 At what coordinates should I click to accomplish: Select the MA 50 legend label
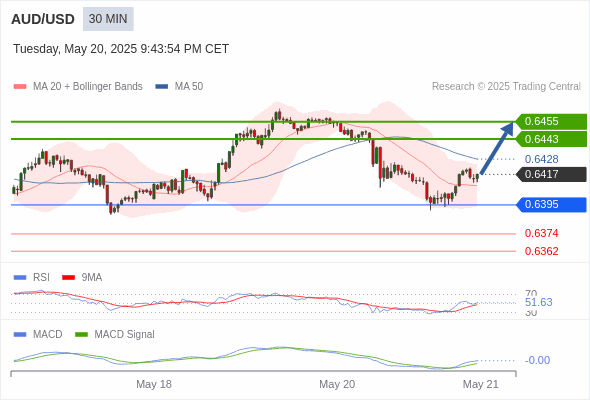pos(189,87)
